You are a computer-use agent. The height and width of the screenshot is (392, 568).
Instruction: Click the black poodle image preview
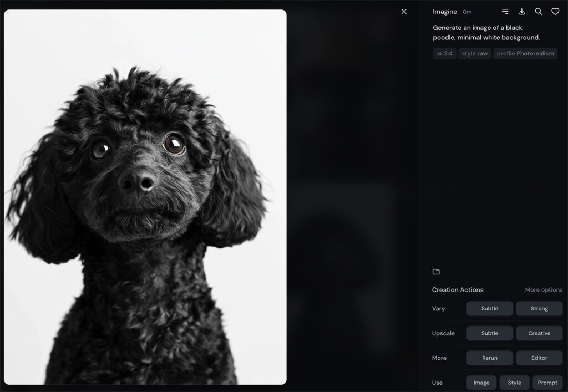click(145, 197)
